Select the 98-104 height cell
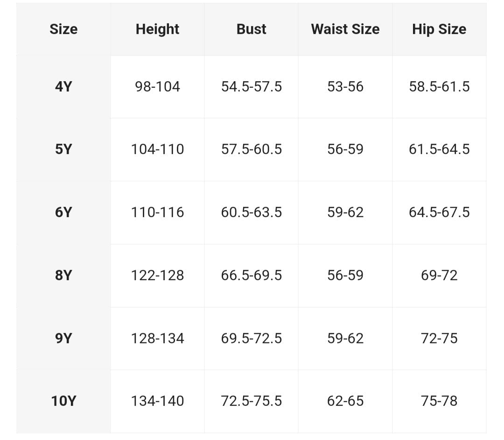 [x=157, y=86]
